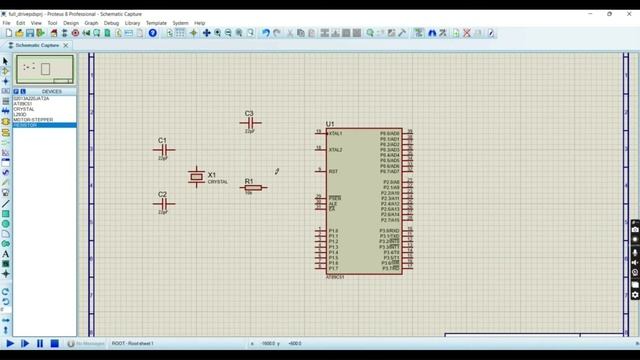Select the 2D Graphics Marker tool
Screen dimensions: 640x360
5,274
